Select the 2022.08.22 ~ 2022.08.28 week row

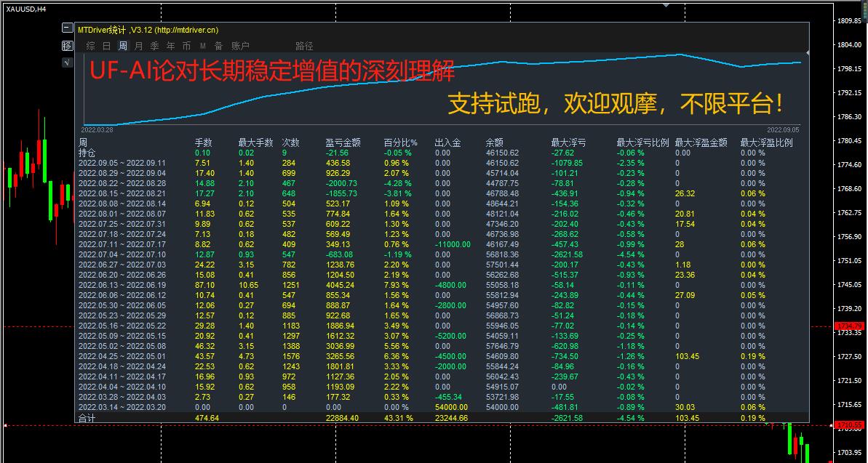(441, 183)
